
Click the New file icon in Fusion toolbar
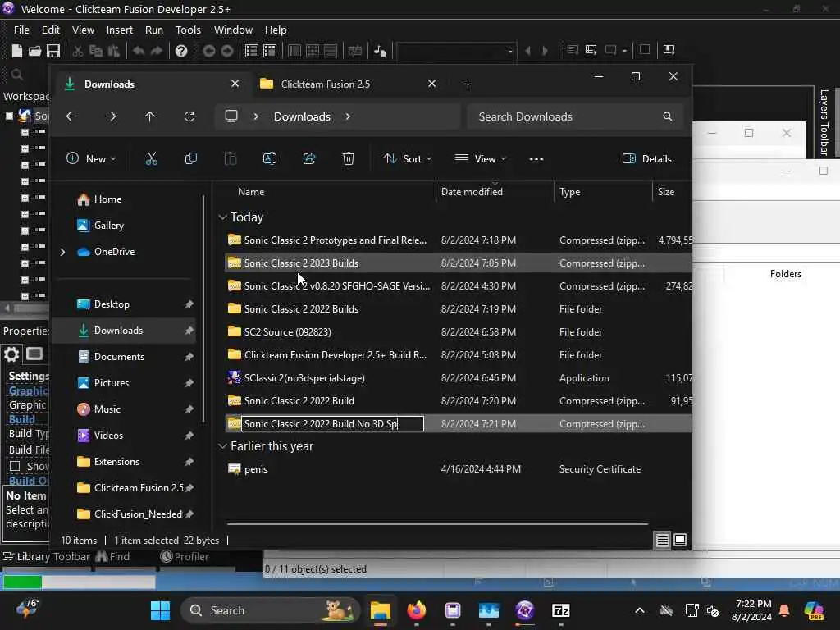(16, 51)
